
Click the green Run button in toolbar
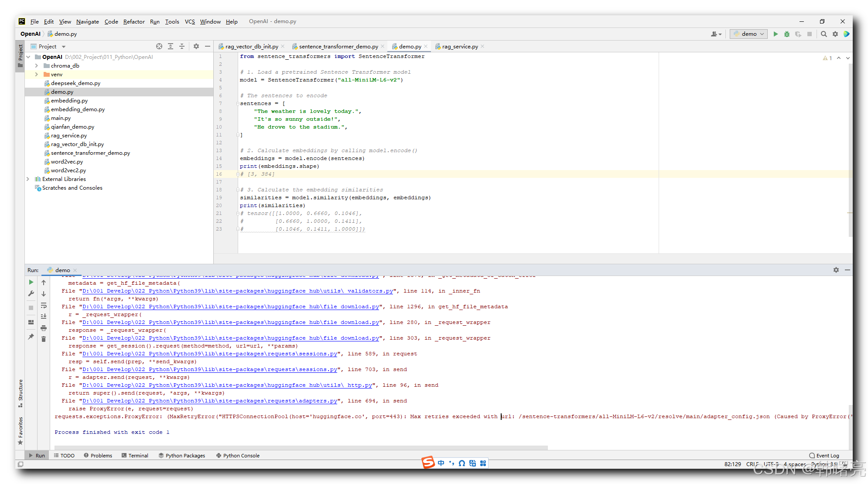tap(776, 34)
